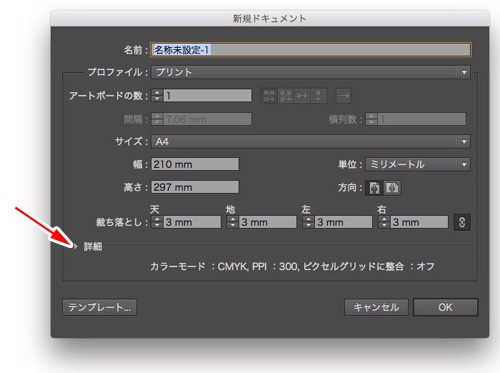Viewport: 500px width, 373px height.
Task: Select arrange by column artboard icon
Action: 318,96
